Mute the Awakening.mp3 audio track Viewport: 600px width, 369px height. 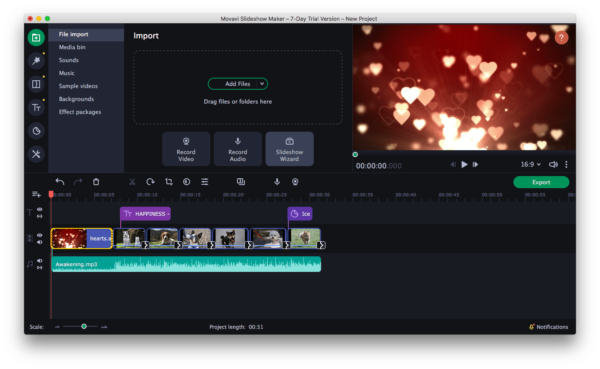(39, 261)
